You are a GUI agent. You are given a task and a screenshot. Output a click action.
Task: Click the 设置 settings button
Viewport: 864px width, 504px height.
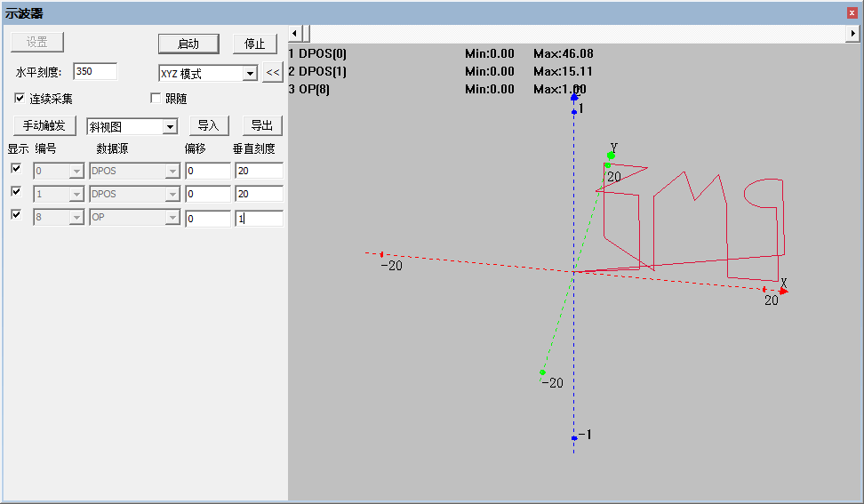pyautogui.click(x=37, y=43)
